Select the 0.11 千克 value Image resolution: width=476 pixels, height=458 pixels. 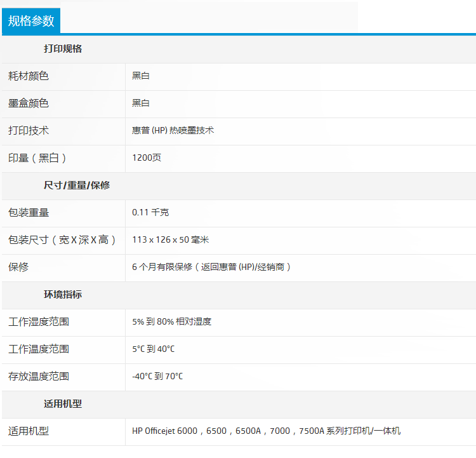click(x=150, y=212)
